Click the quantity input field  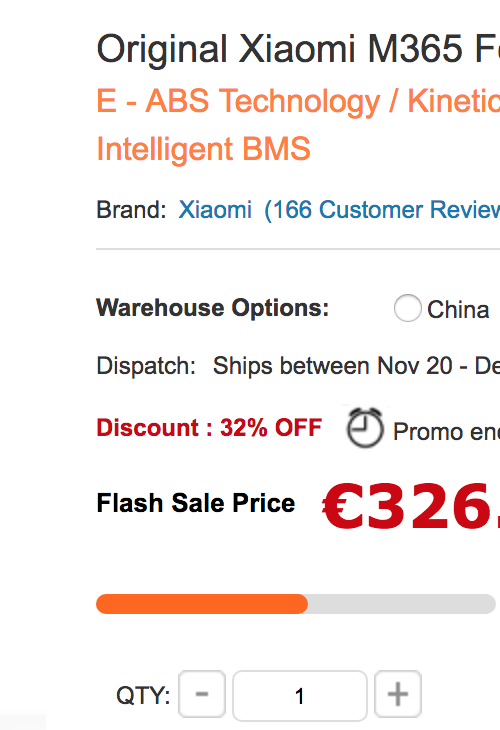coord(300,696)
